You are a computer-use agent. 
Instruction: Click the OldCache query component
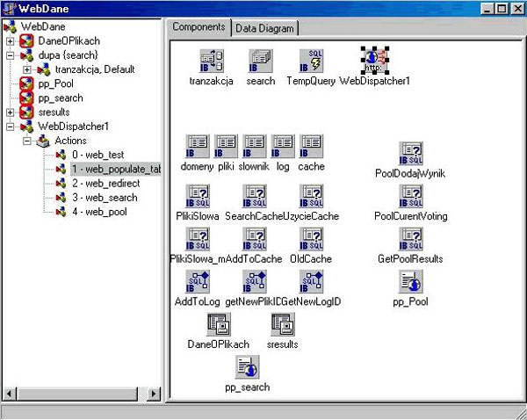click(x=310, y=239)
